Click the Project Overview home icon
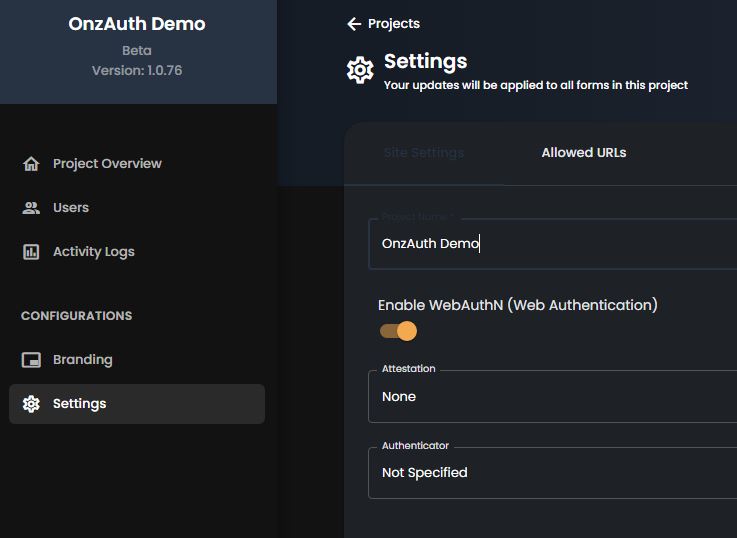Screen dimensions: 737x538 coord(31,164)
